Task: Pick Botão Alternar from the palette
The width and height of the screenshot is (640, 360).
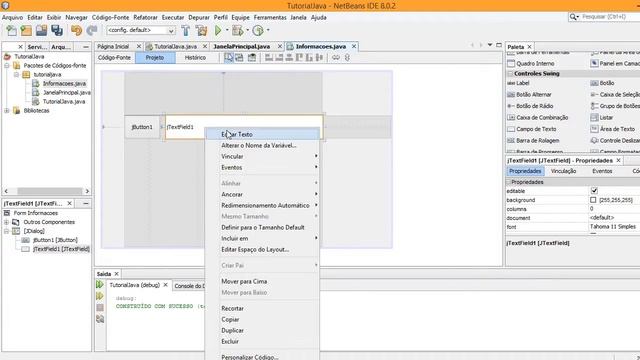Action: 529,94
